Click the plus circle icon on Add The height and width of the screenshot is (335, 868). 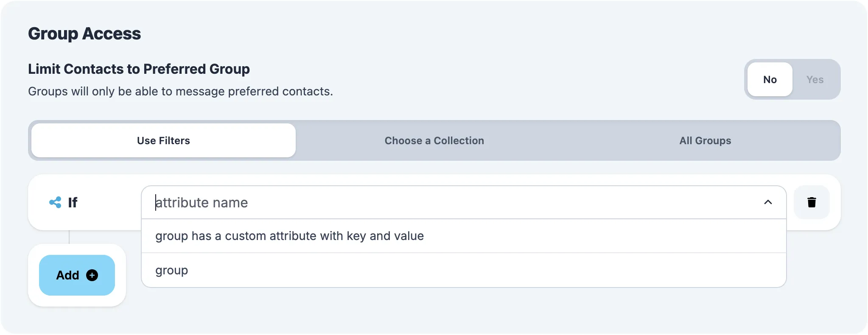[x=92, y=275]
